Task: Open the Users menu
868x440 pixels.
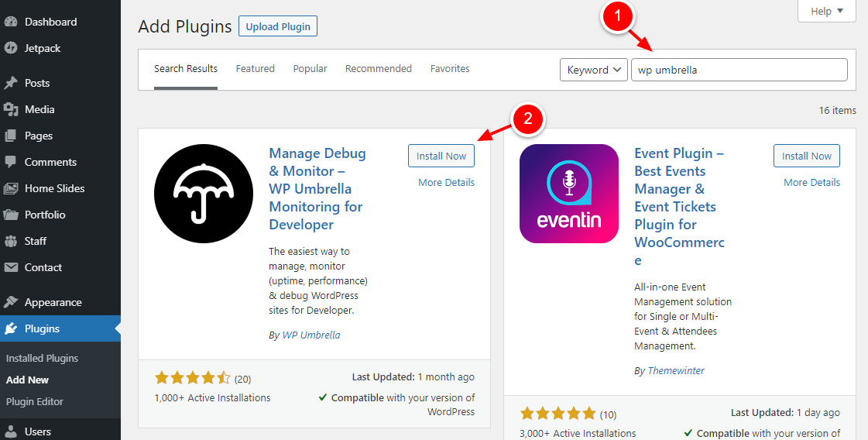Action: 60,431
